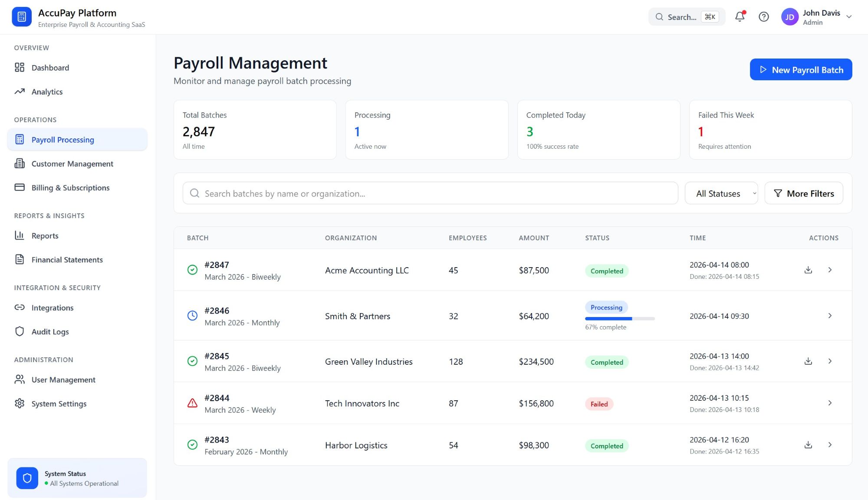
Task: Open Reports in the sidebar
Action: (x=77, y=235)
